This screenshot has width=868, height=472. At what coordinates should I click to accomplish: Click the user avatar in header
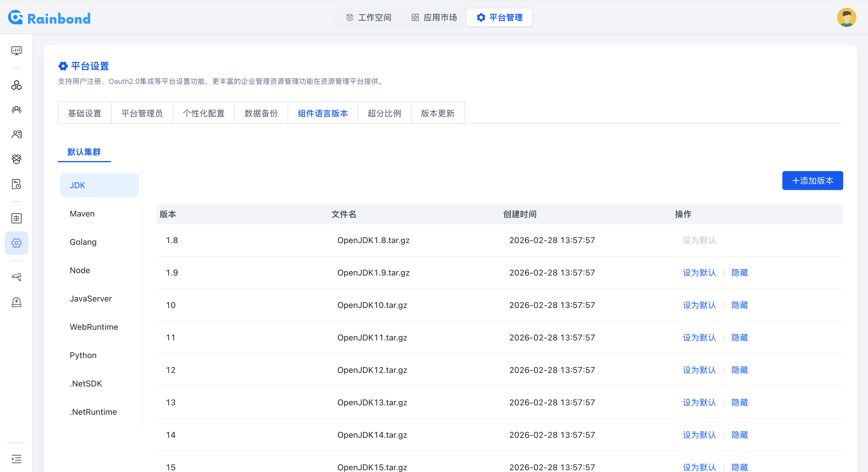tap(846, 17)
